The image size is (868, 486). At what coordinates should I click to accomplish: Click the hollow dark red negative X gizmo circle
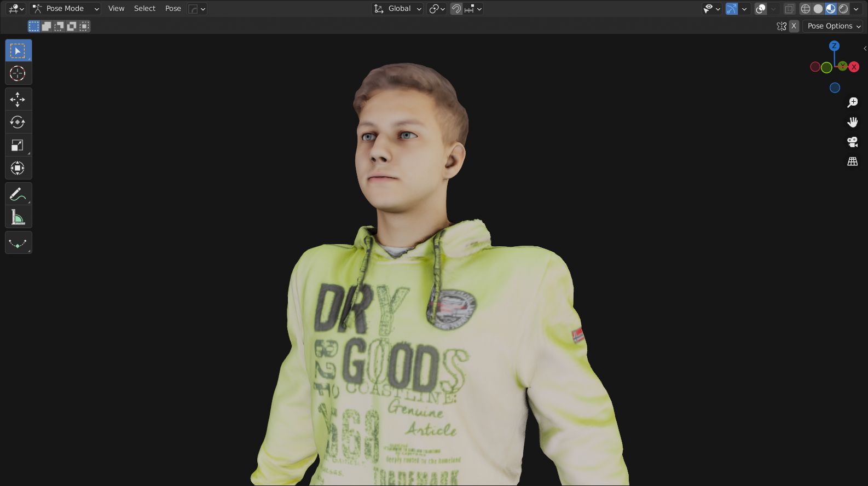click(815, 67)
